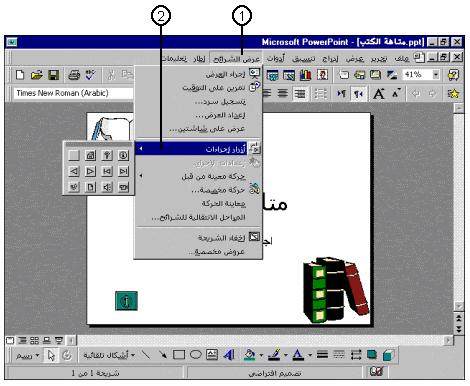470x386 pixels.
Task: Click the Home action button in the submenu
Action: click(91, 155)
